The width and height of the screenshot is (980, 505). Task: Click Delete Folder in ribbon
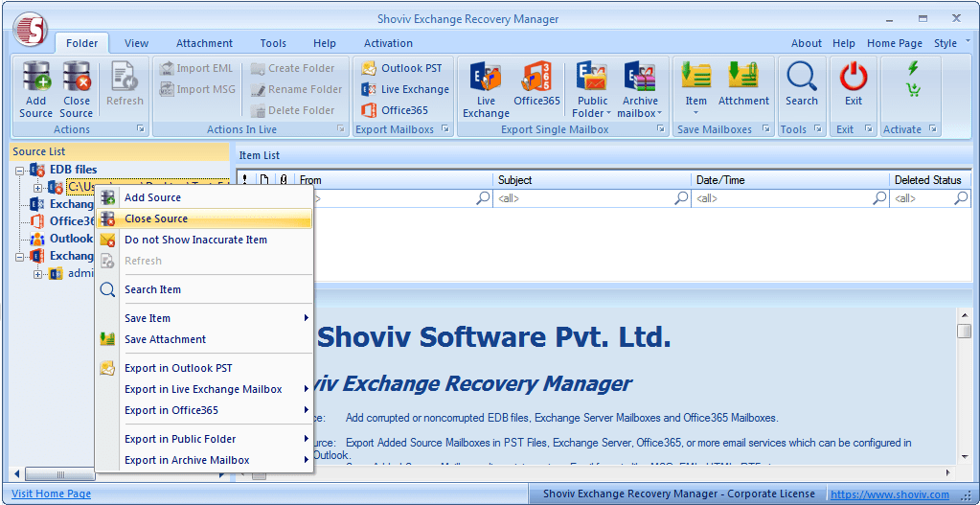292,110
